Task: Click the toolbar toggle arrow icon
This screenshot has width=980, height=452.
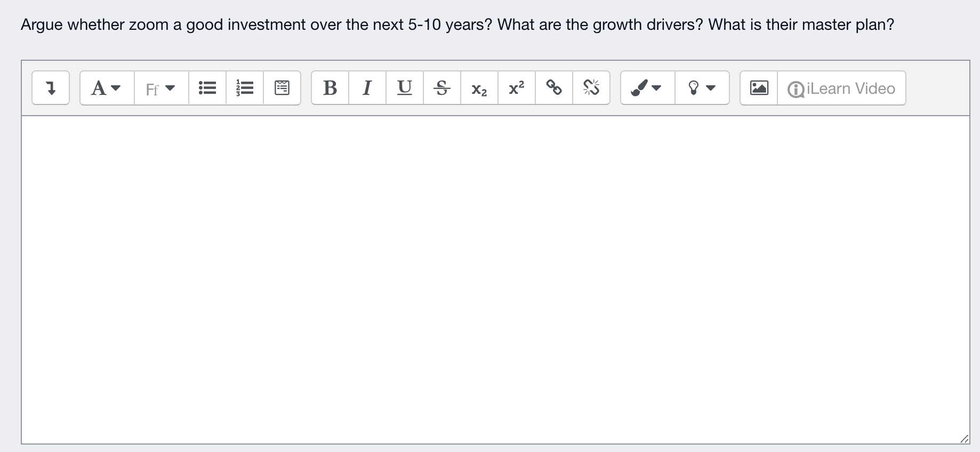Action: click(x=51, y=88)
